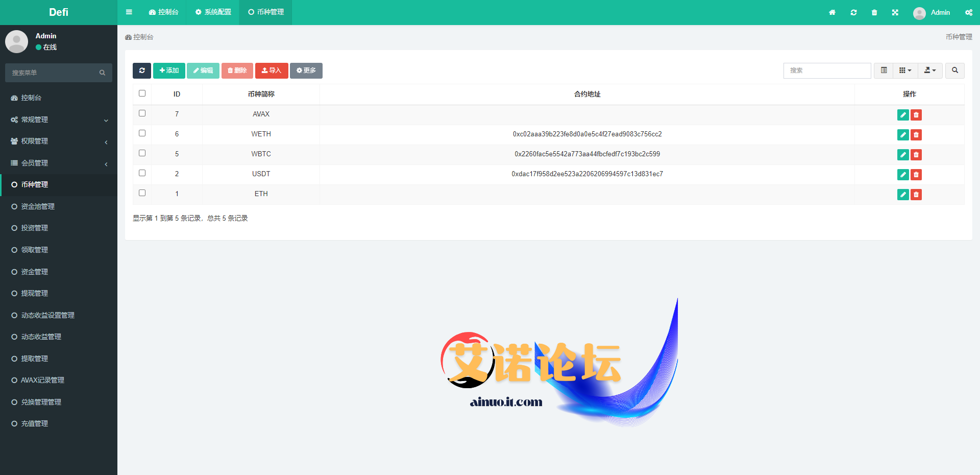980x475 pixels.
Task: Click the 搜索 table search field
Action: 827,70
